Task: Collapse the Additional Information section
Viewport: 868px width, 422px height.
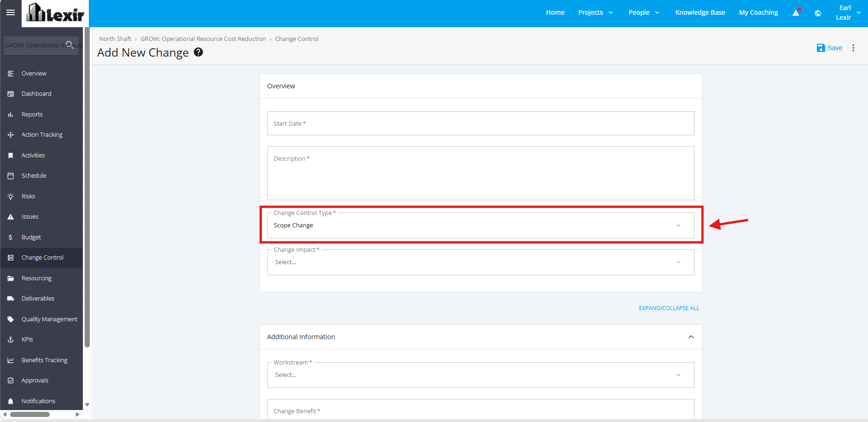Action: pyautogui.click(x=691, y=337)
